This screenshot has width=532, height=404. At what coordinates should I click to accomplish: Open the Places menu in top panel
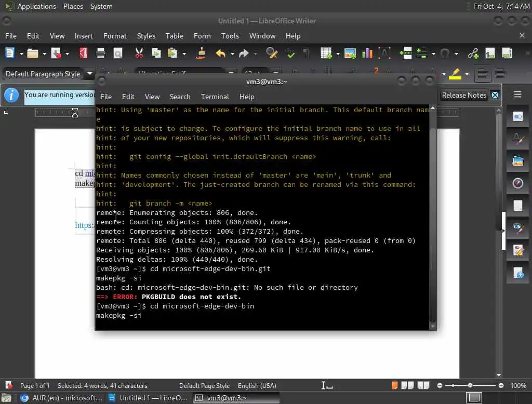(x=73, y=6)
